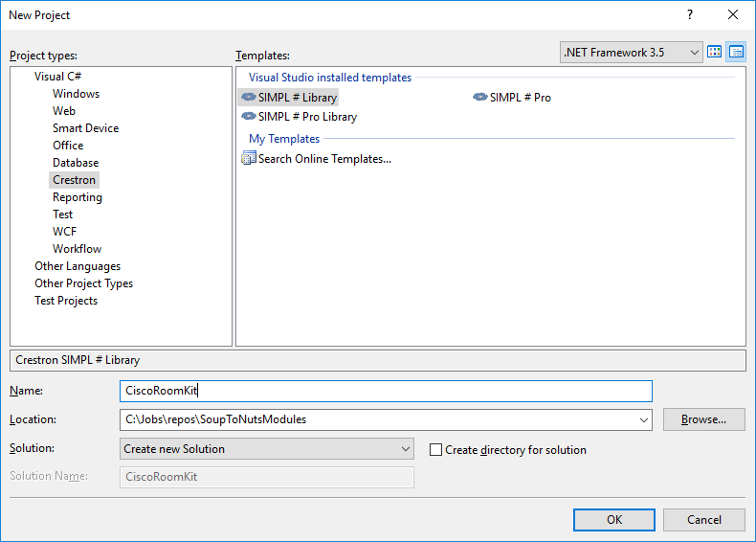Click the Search Online Templates icon
Screen dimensions: 756x542
point(249,159)
